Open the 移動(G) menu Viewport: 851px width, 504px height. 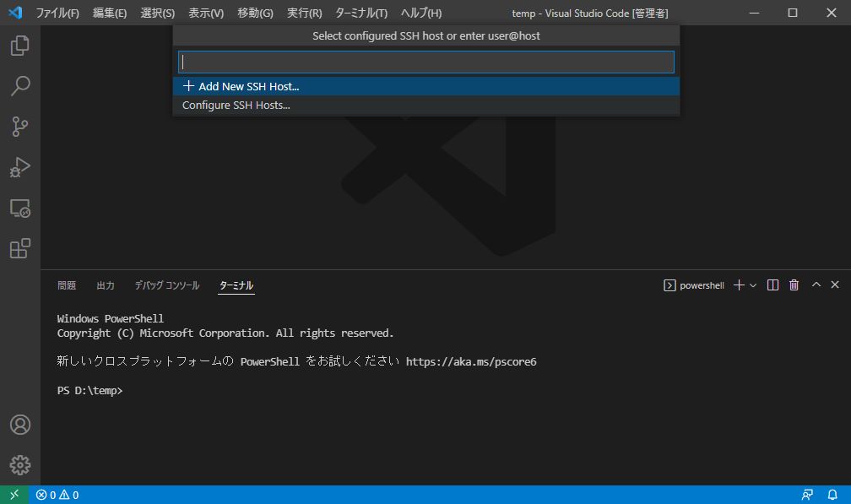(x=255, y=13)
